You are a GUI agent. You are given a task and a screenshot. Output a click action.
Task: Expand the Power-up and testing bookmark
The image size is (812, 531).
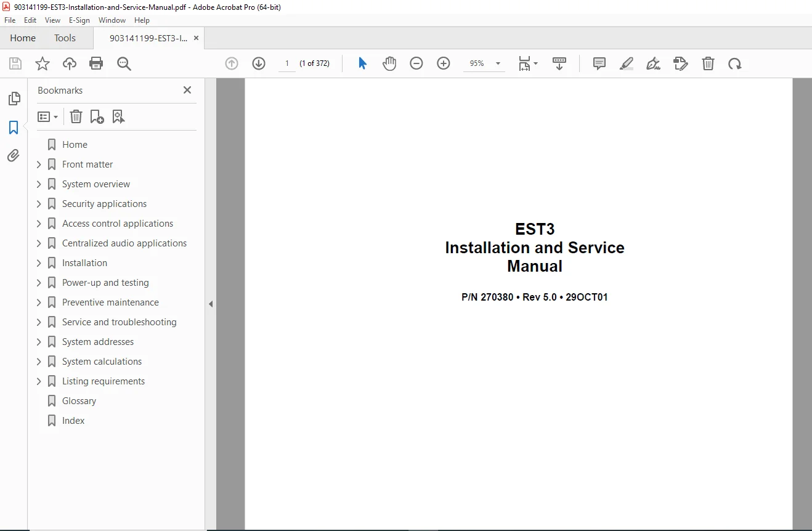[39, 283]
